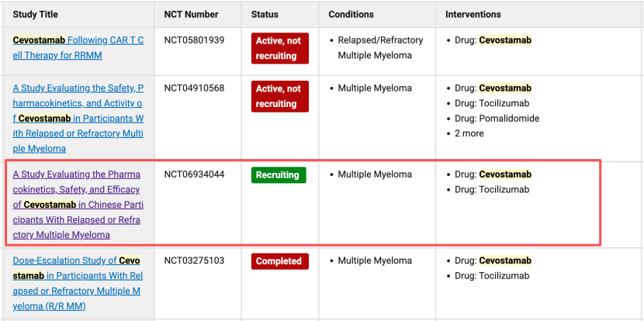Select NCT number NCT04910568
644x321 pixels.
pyautogui.click(x=194, y=88)
